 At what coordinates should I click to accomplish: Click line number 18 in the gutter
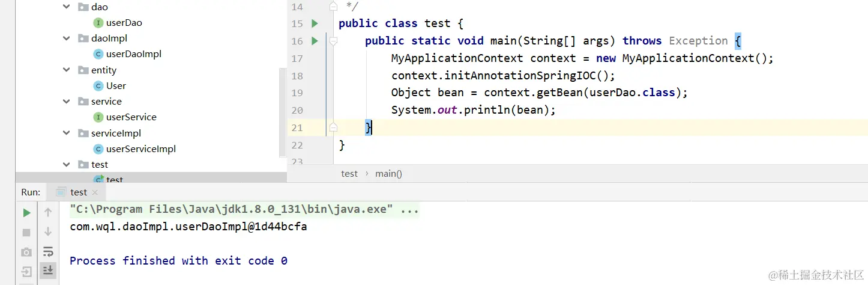coord(297,76)
